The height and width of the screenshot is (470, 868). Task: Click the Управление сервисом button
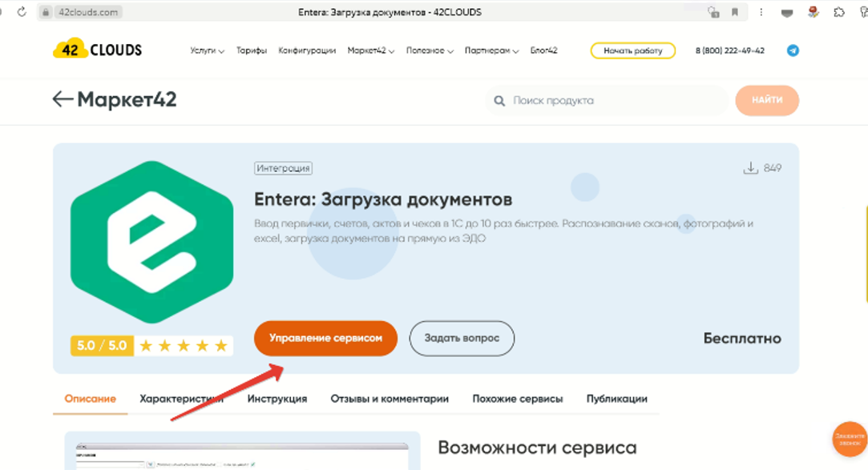pos(325,338)
